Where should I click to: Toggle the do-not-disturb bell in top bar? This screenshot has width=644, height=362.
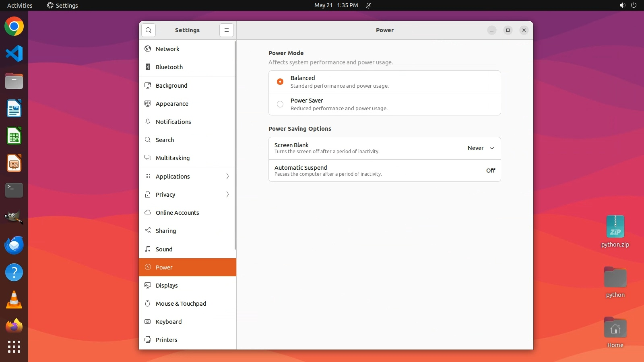tap(368, 6)
